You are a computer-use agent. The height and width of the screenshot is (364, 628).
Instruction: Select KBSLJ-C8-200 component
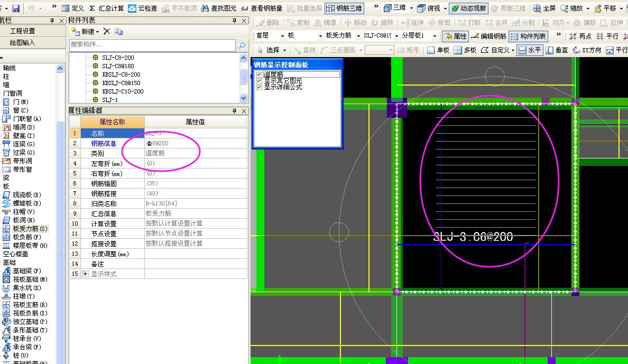(121, 74)
